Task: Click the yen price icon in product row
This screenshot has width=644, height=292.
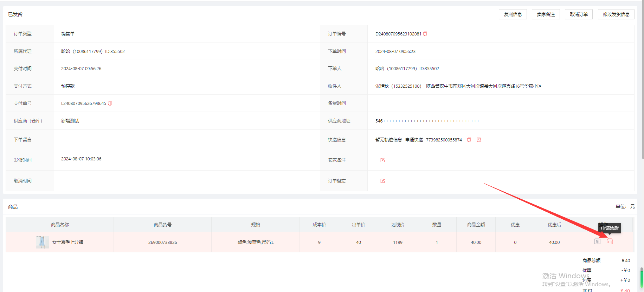Action: pyautogui.click(x=597, y=241)
